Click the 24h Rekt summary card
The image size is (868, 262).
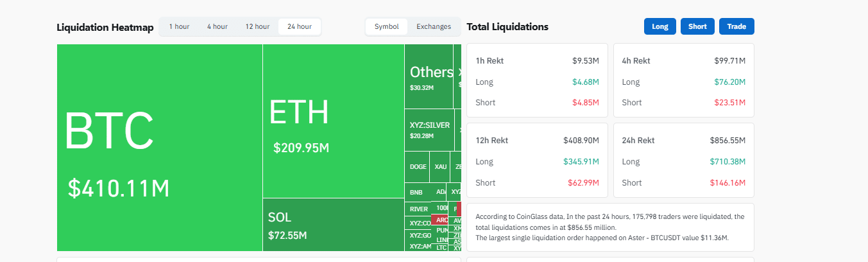pos(683,161)
